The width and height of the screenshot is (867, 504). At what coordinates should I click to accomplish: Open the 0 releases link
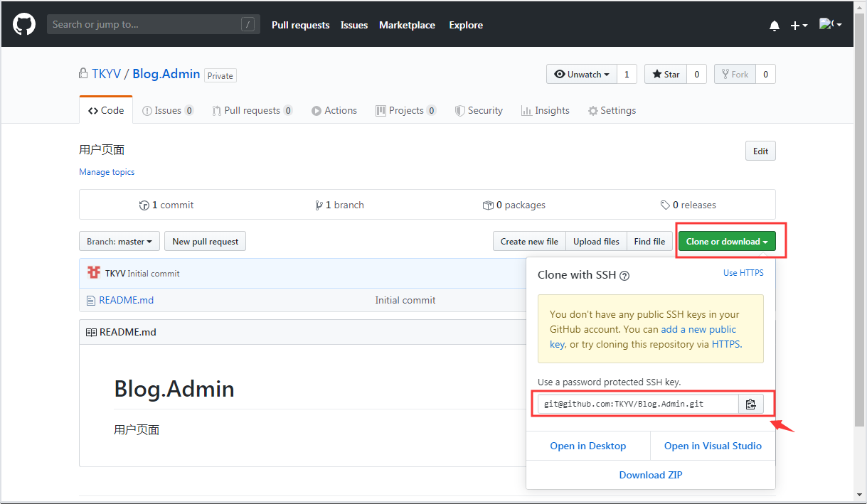point(688,205)
